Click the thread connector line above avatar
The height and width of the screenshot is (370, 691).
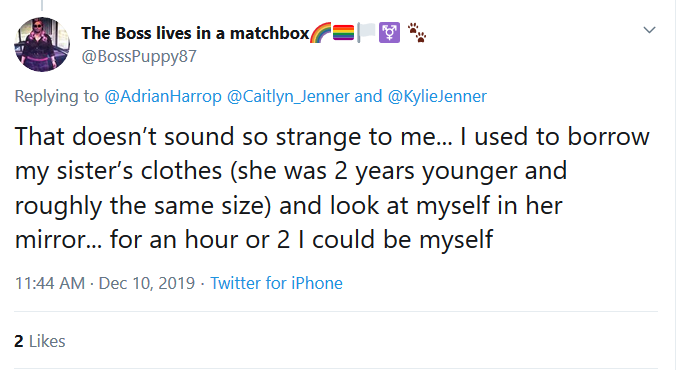(x=42, y=5)
